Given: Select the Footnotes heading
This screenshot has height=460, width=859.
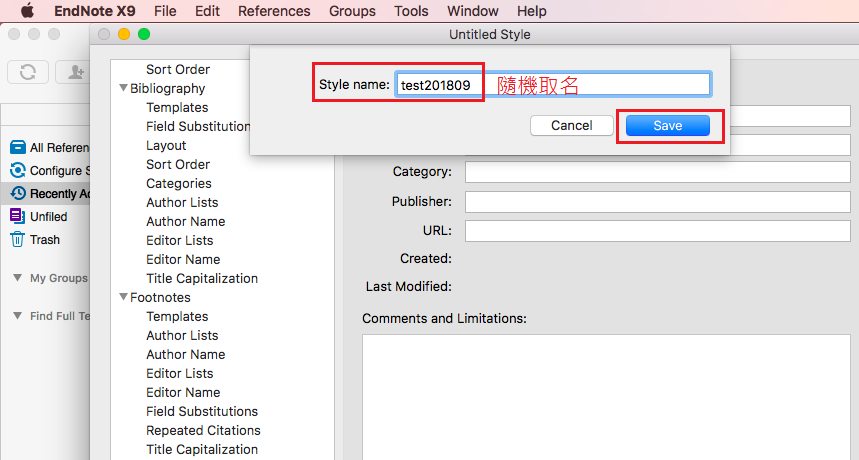Looking at the screenshot, I should pos(161,297).
